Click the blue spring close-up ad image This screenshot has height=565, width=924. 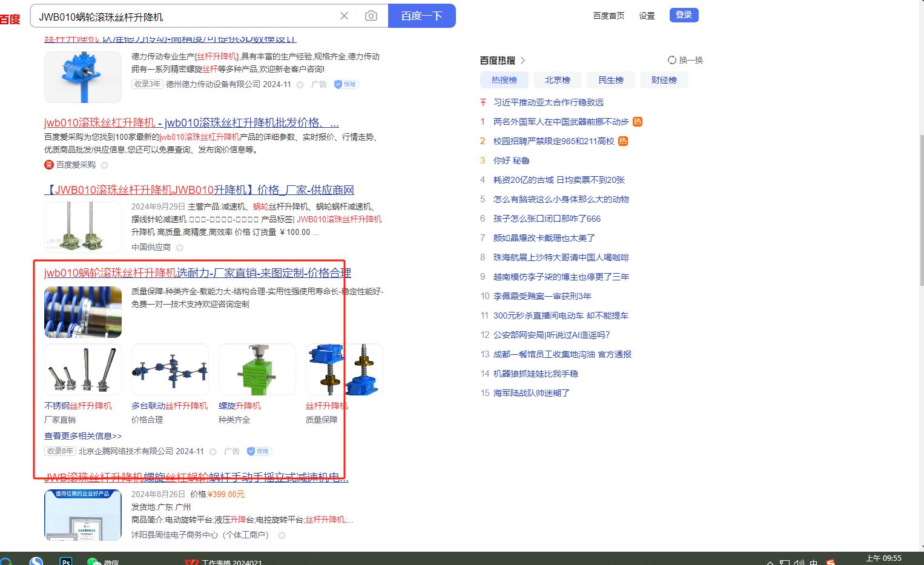click(83, 312)
